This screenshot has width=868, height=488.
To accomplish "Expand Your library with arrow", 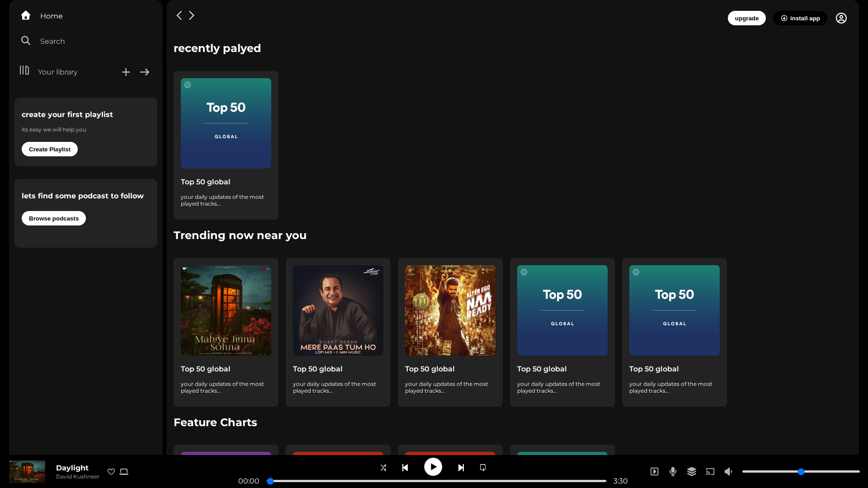I will [145, 72].
